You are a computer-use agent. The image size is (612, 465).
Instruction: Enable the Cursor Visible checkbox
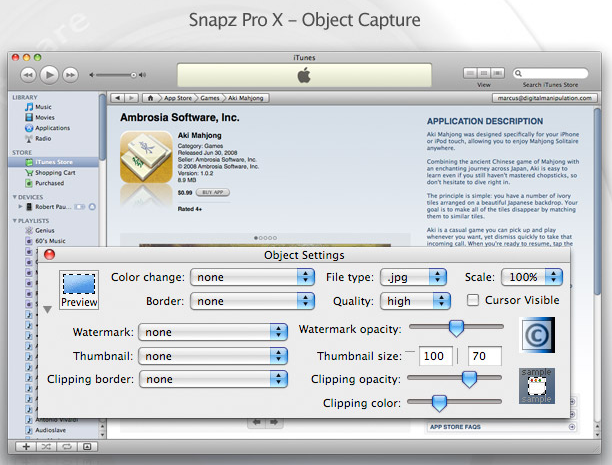(473, 300)
